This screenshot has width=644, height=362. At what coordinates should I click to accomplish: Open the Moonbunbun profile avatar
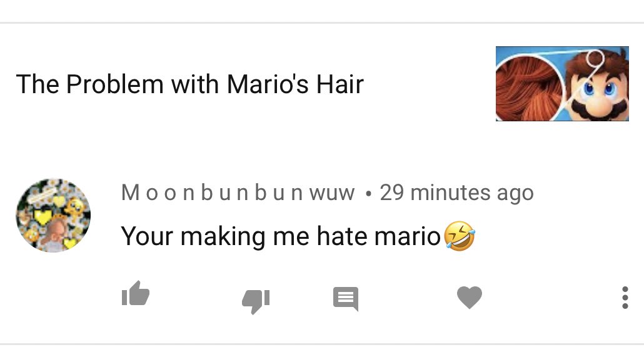click(x=53, y=215)
